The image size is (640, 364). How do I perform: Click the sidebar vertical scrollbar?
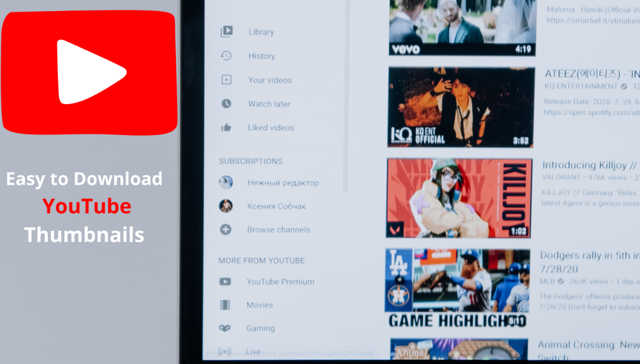[x=344, y=96]
